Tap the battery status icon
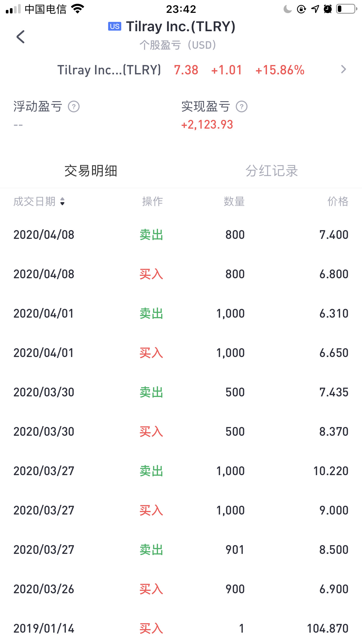The width and height of the screenshot is (362, 644). [347, 9]
